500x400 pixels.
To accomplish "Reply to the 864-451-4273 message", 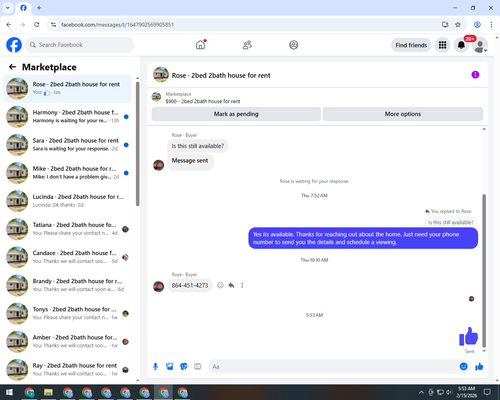I will pos(231,285).
